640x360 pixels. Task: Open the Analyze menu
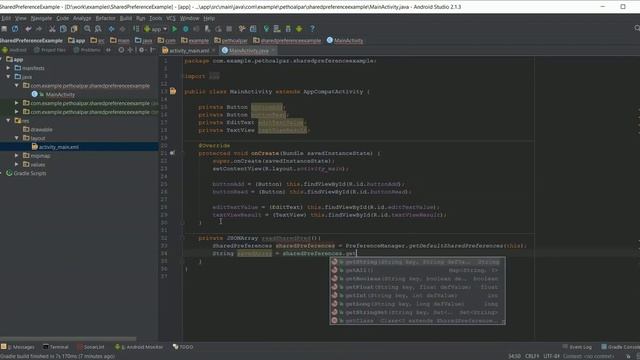(82, 18)
